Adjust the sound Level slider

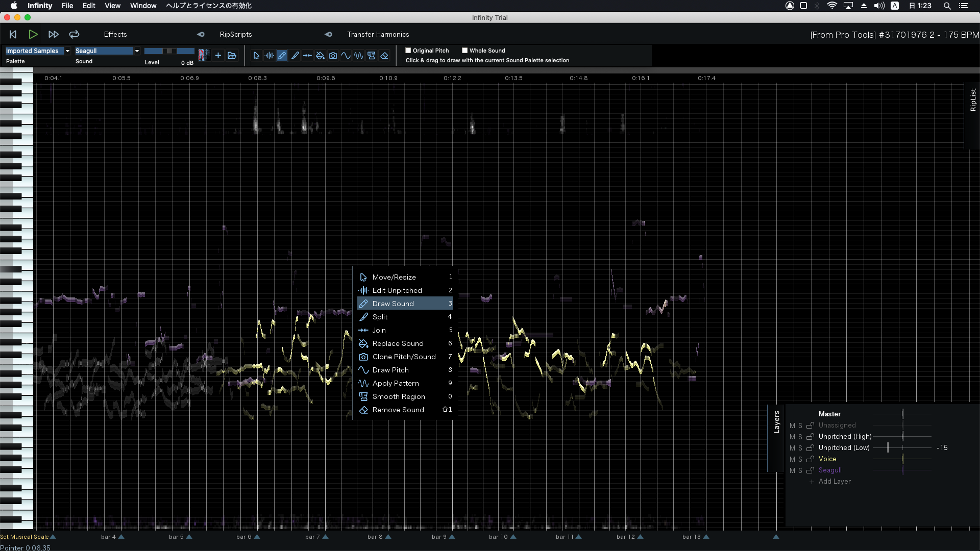click(169, 51)
